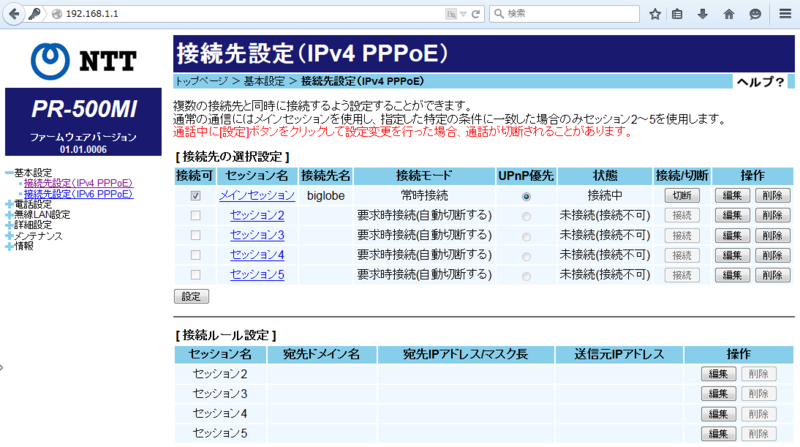The height and width of the screenshot is (447, 800).
Task: Go to トップページ in breadcrumb
Action: click(201, 81)
